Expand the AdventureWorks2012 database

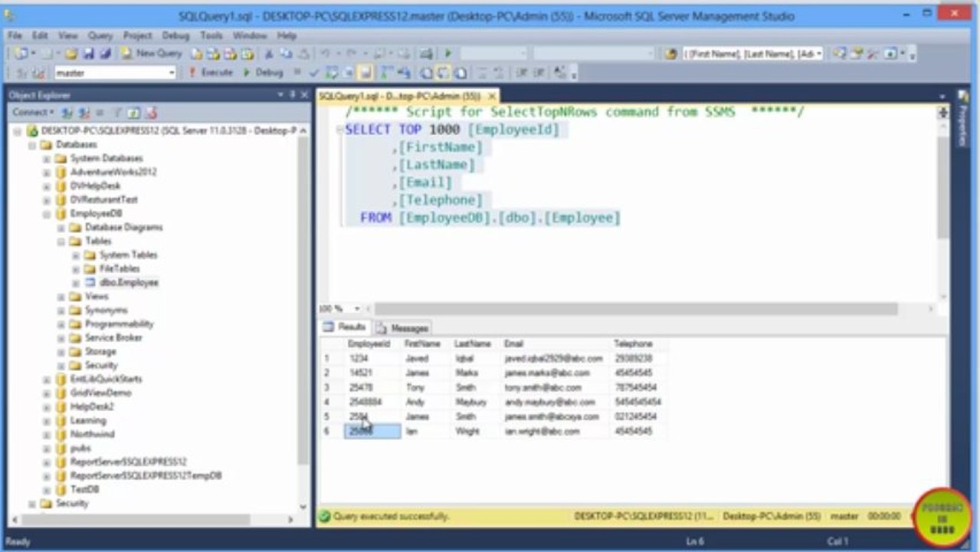[47, 172]
